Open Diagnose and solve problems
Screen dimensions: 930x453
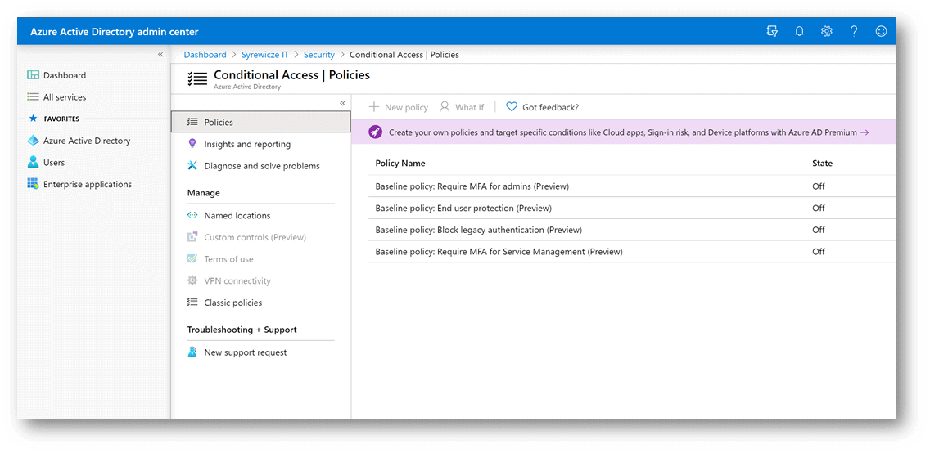[262, 166]
